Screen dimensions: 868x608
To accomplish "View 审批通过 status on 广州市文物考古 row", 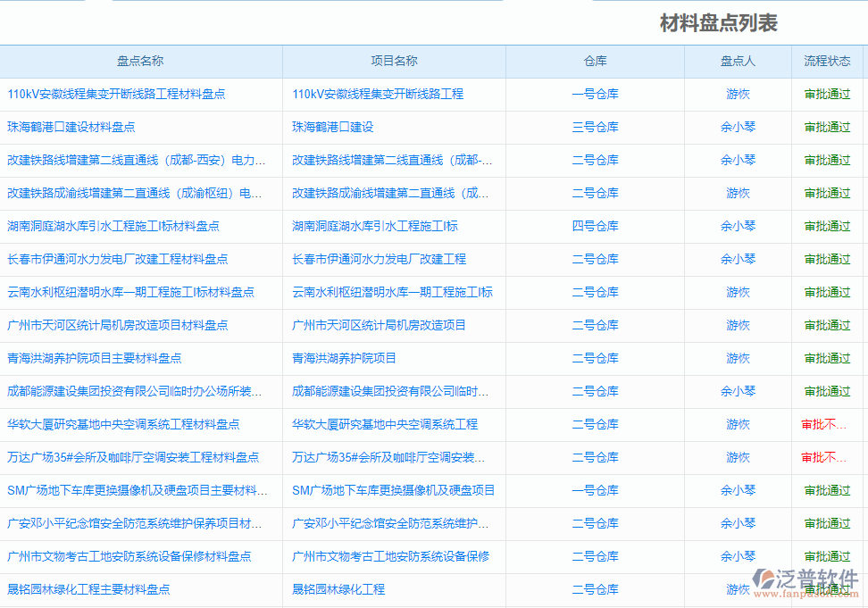I will [x=827, y=556].
